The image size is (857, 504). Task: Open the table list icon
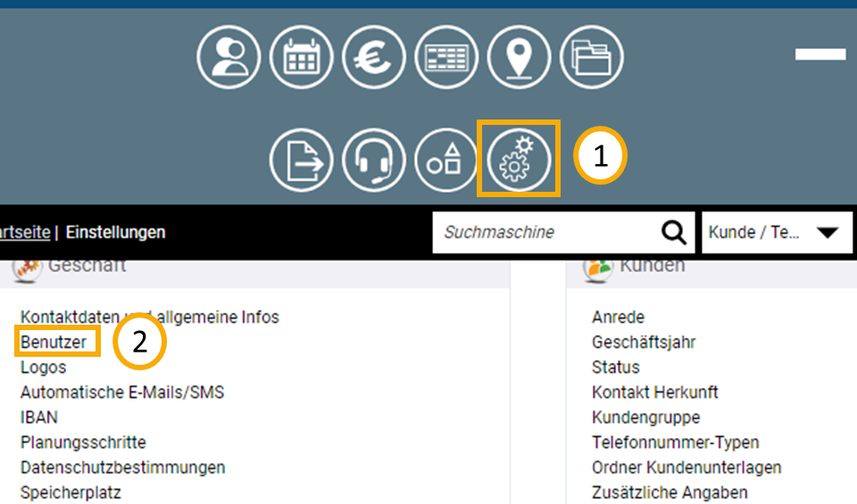coord(446,58)
